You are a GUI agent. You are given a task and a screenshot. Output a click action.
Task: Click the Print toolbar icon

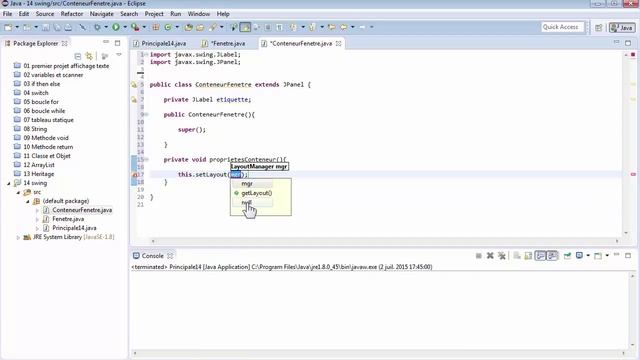68,27
